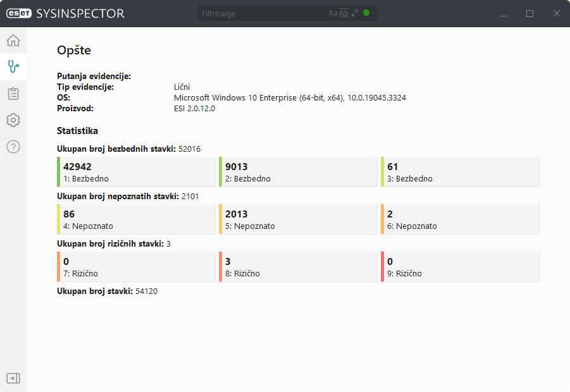The width and height of the screenshot is (570, 392).
Task: Open settings via the gear icon
Action: pos(13,120)
